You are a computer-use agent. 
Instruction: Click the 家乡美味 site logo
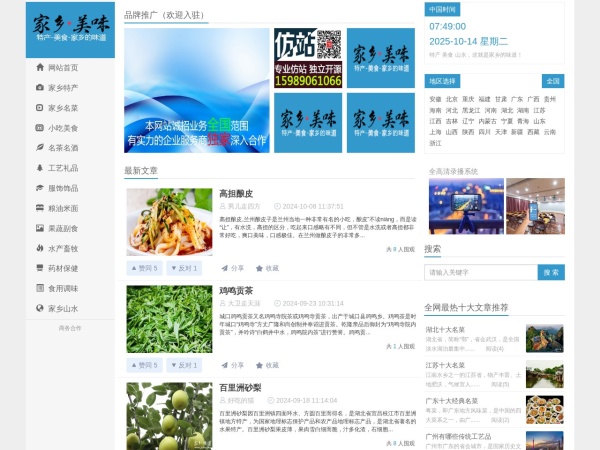pyautogui.click(x=70, y=30)
